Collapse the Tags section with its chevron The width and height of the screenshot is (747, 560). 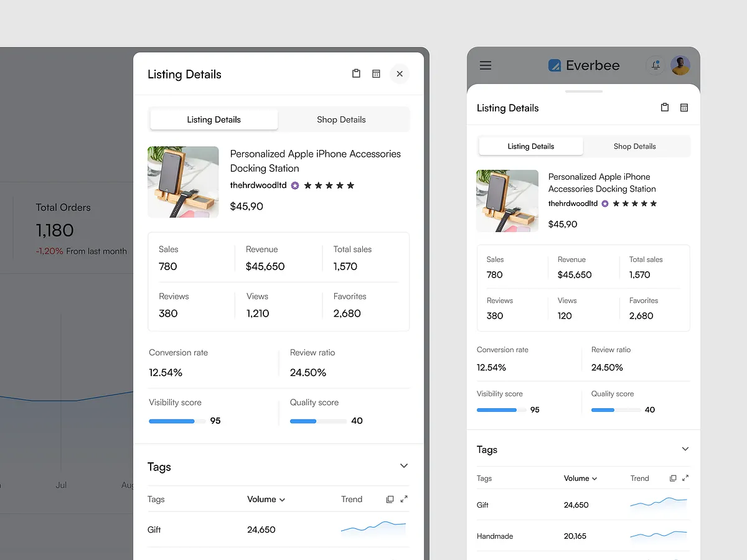tap(403, 465)
